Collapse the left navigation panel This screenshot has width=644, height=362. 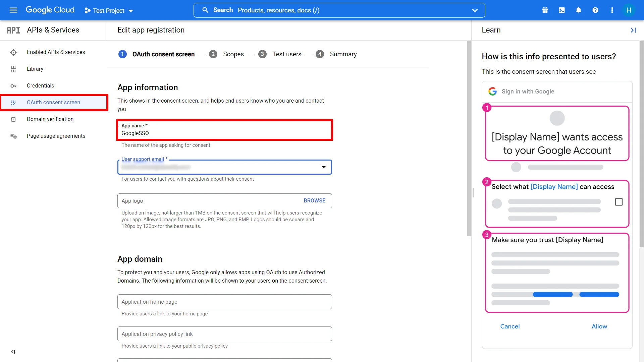click(13, 352)
